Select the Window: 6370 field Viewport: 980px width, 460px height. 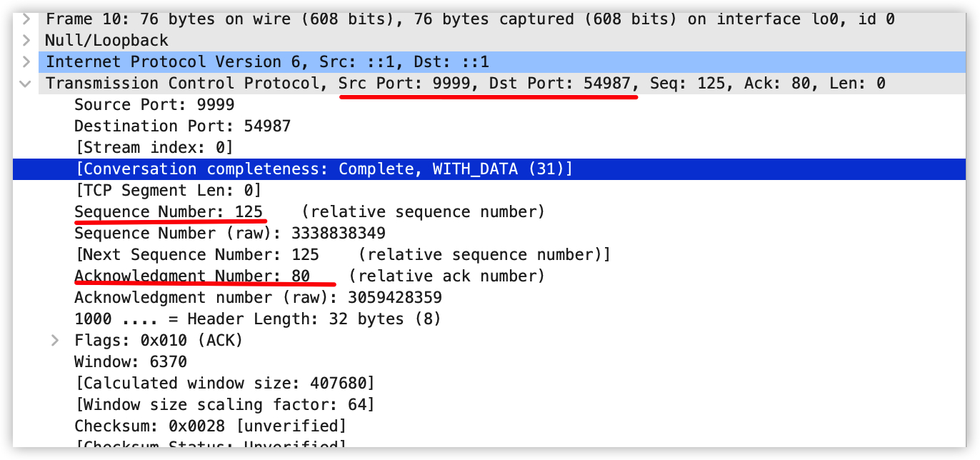[130, 362]
